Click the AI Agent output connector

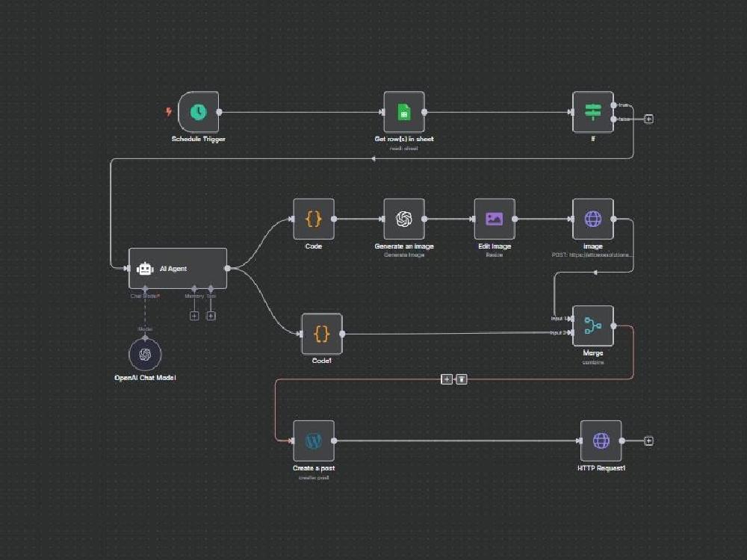pyautogui.click(x=227, y=268)
